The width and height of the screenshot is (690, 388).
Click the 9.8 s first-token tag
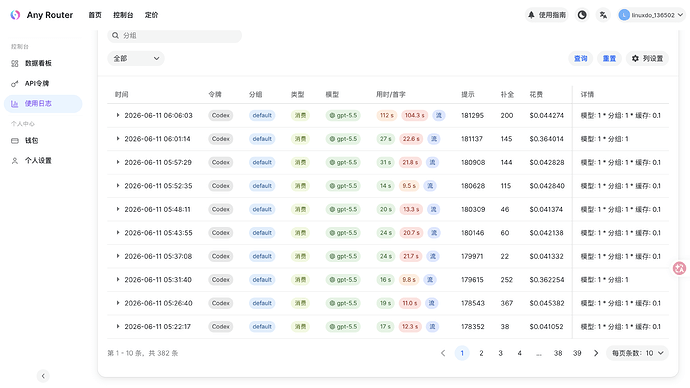(409, 279)
